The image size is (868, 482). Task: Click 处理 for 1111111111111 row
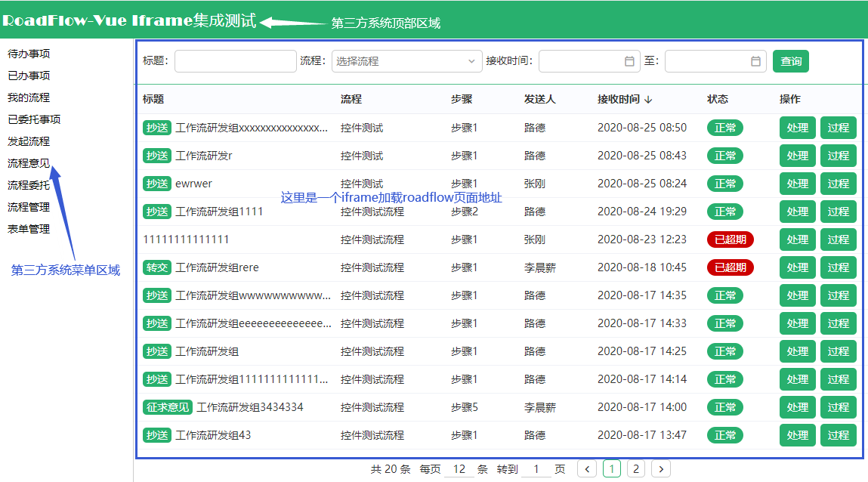[x=798, y=239]
